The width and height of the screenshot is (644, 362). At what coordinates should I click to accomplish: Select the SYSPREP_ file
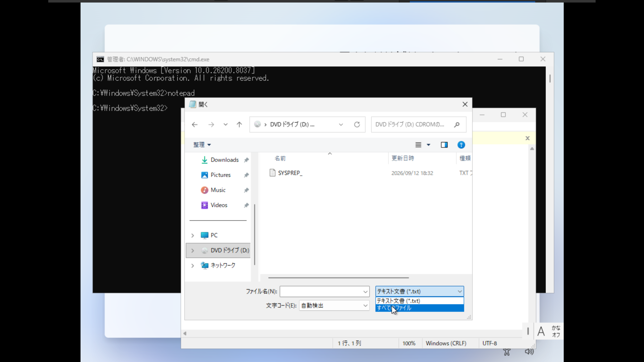290,173
